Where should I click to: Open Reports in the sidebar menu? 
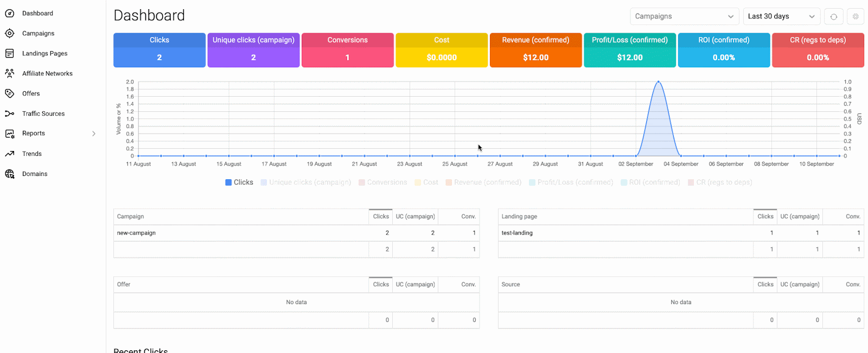[34, 134]
